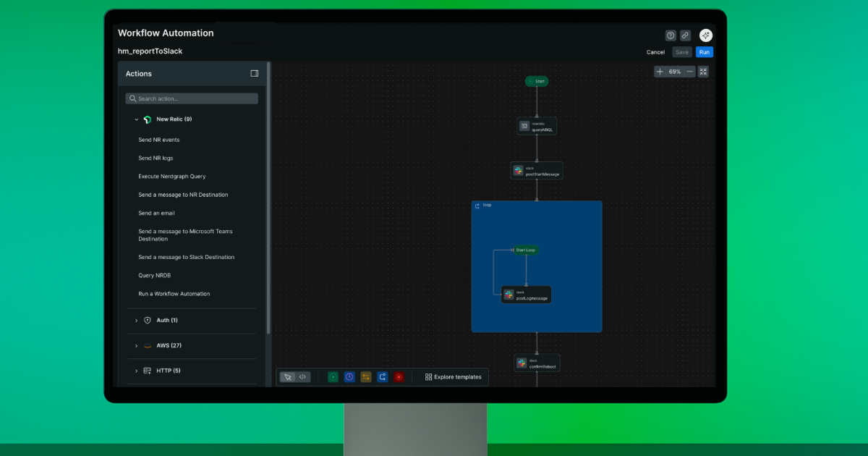The height and width of the screenshot is (456, 868).
Task: Click Explore templates
Action: point(451,376)
